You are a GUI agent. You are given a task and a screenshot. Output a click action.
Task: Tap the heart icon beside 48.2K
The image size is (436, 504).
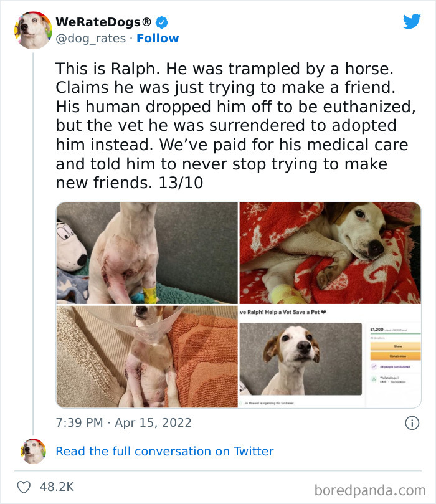[x=23, y=485]
